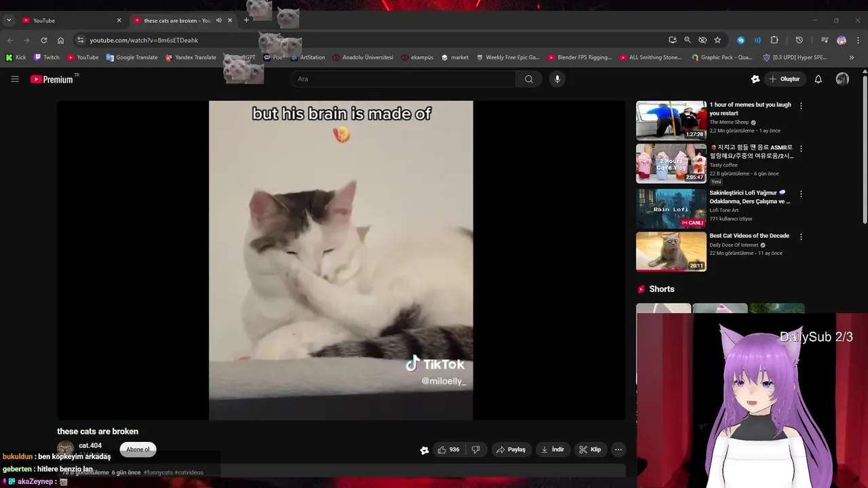The width and height of the screenshot is (868, 488).
Task: Open Weekly Free Epic Games bookmark
Action: click(508, 58)
